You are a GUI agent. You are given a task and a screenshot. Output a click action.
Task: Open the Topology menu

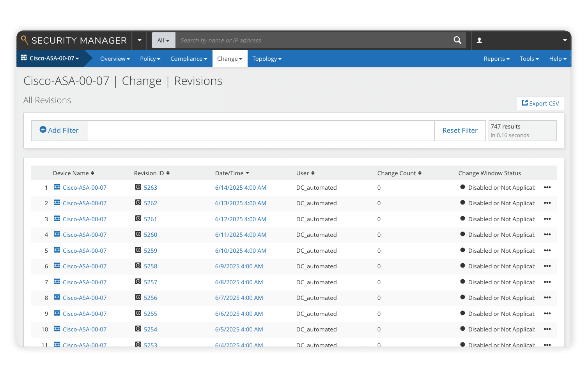coord(267,59)
